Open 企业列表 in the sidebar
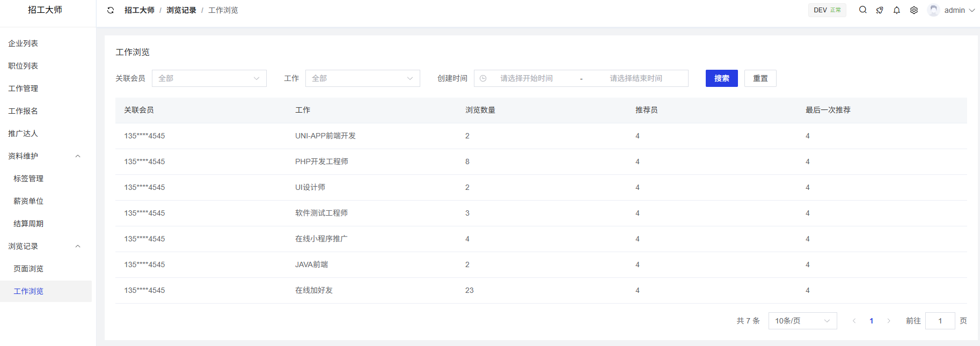The height and width of the screenshot is (346, 980). 23,43
